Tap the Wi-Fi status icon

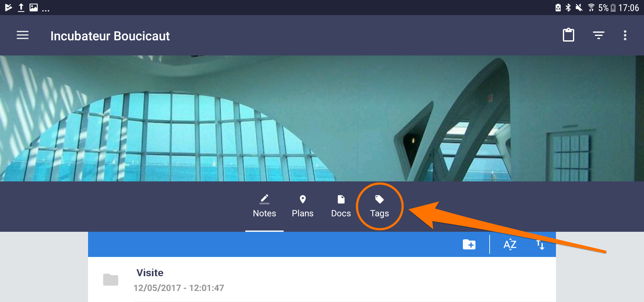(x=591, y=8)
